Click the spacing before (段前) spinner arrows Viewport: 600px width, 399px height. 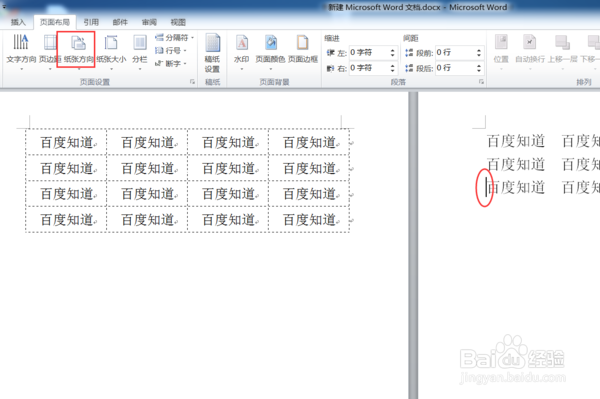pyautogui.click(x=479, y=53)
